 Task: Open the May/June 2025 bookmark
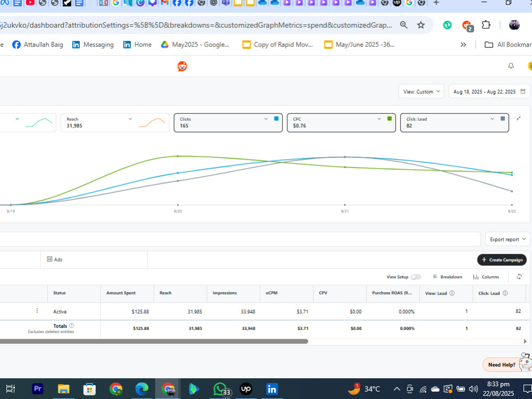359,45
